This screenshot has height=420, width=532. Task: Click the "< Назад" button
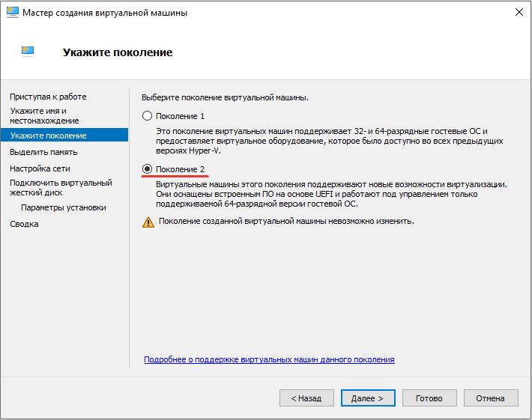coord(306,398)
